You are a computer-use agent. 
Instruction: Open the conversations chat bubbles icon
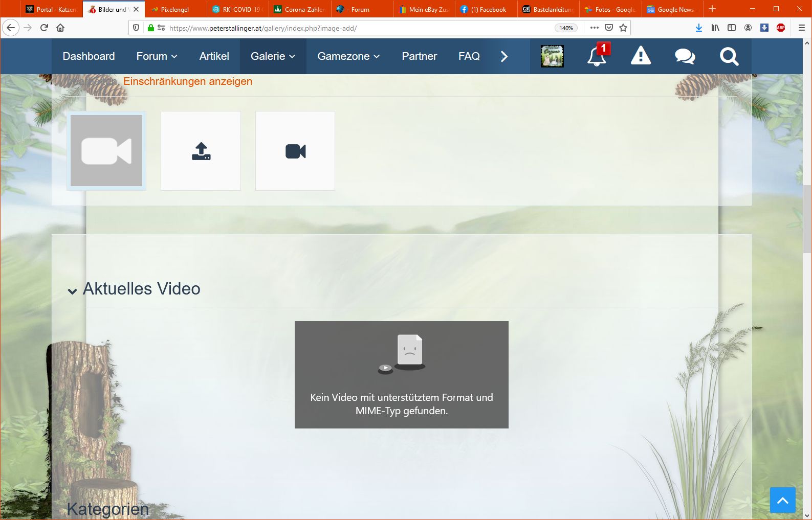[685, 56]
